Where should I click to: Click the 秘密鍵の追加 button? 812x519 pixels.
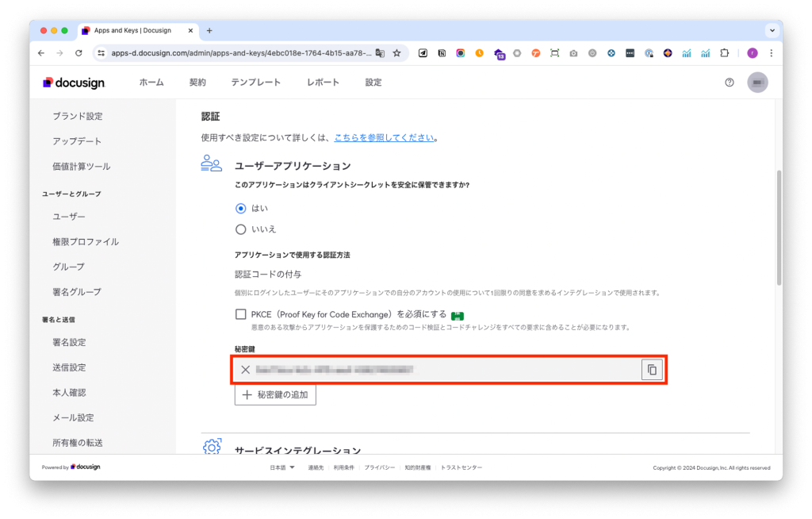pos(275,394)
